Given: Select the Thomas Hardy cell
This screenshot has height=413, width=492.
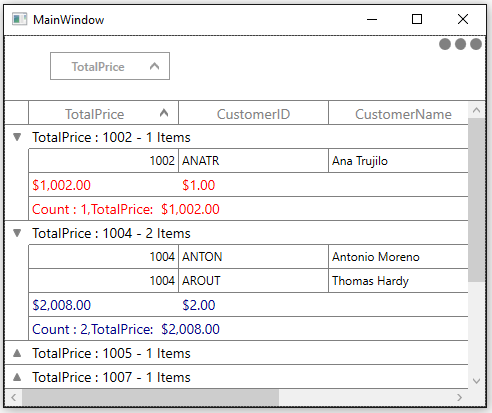Looking at the screenshot, I should [399, 281].
